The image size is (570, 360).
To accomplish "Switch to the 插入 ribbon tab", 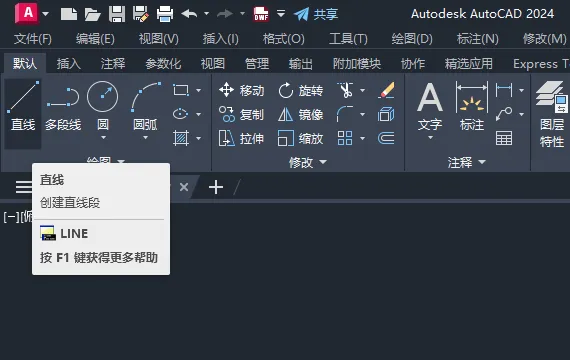I will [x=69, y=64].
